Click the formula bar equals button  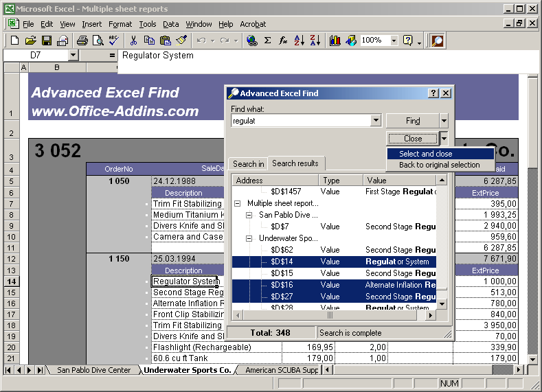[112, 55]
